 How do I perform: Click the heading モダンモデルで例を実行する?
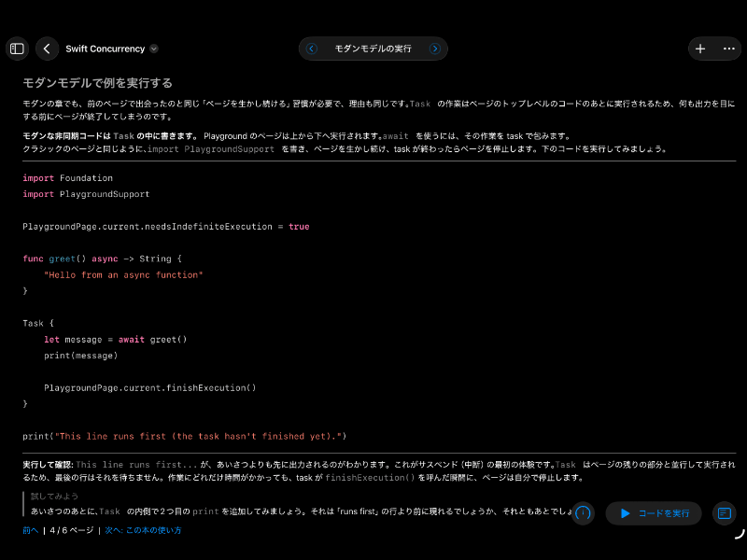point(98,83)
